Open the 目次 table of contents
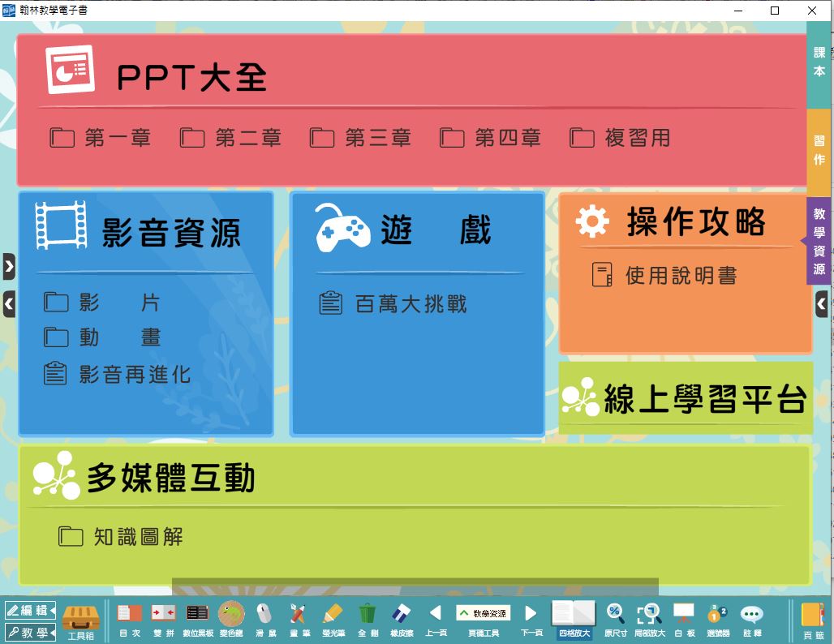Screen dimensions: 834x644 (x=130, y=619)
